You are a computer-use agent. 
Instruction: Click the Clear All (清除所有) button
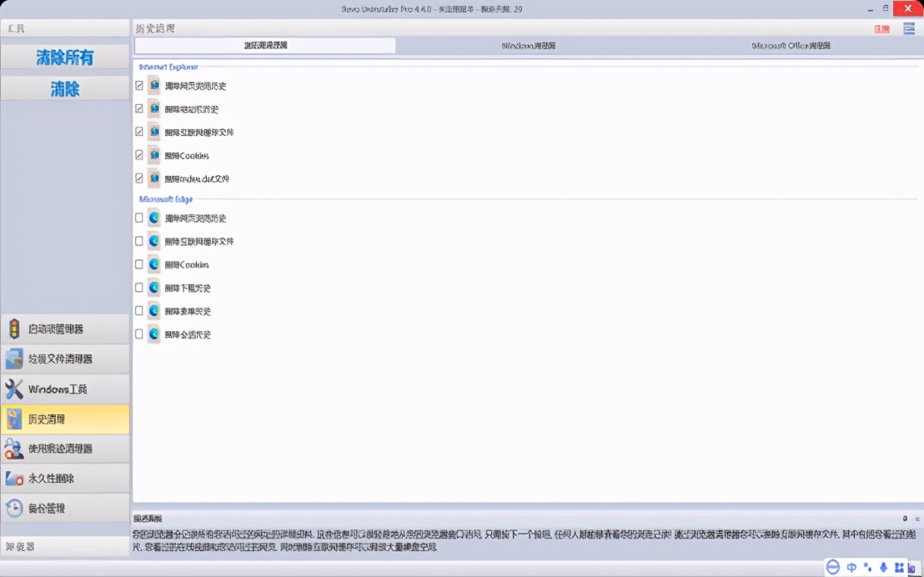click(x=64, y=57)
